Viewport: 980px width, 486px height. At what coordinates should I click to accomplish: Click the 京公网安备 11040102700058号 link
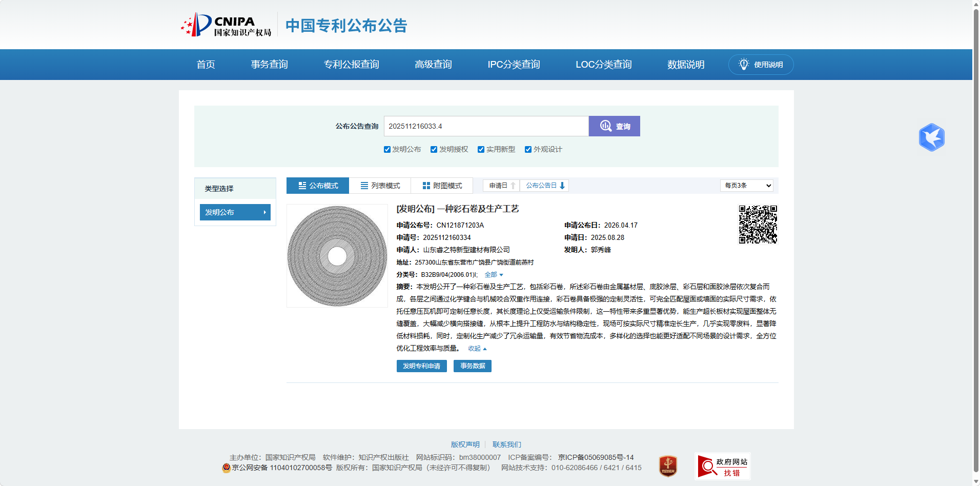(282, 468)
